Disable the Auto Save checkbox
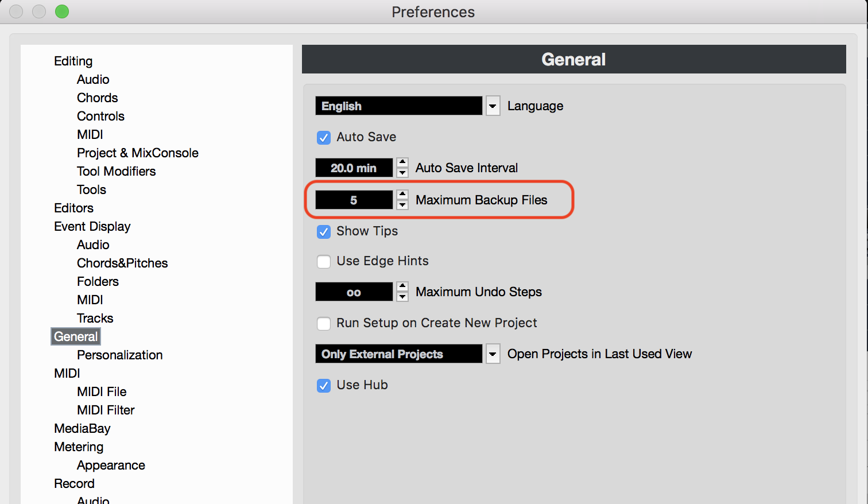868x504 pixels. coord(324,138)
